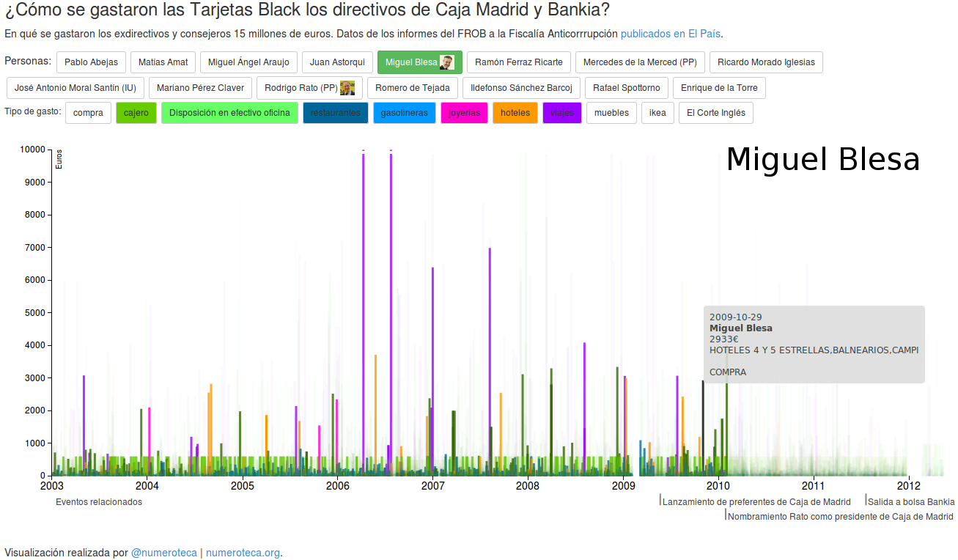Click Rodrigo Rato's photo thumbnail
The image size is (958, 560).
coord(347,88)
